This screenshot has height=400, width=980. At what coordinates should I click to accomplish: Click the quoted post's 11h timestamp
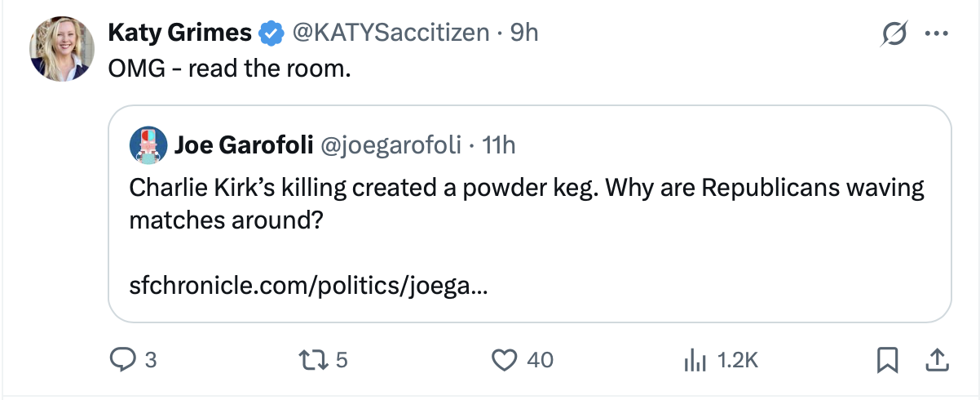click(x=499, y=145)
